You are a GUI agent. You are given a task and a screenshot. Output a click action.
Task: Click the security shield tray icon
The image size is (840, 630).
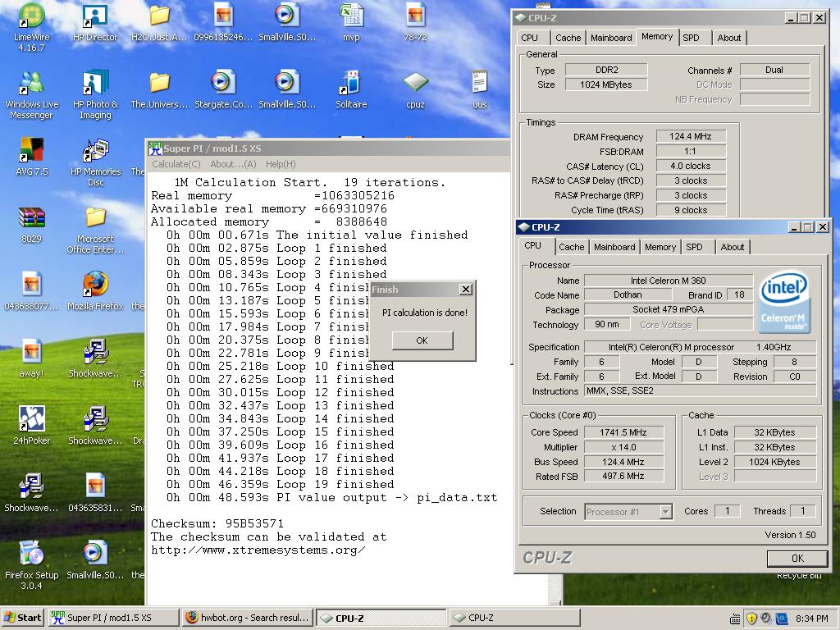(751, 619)
